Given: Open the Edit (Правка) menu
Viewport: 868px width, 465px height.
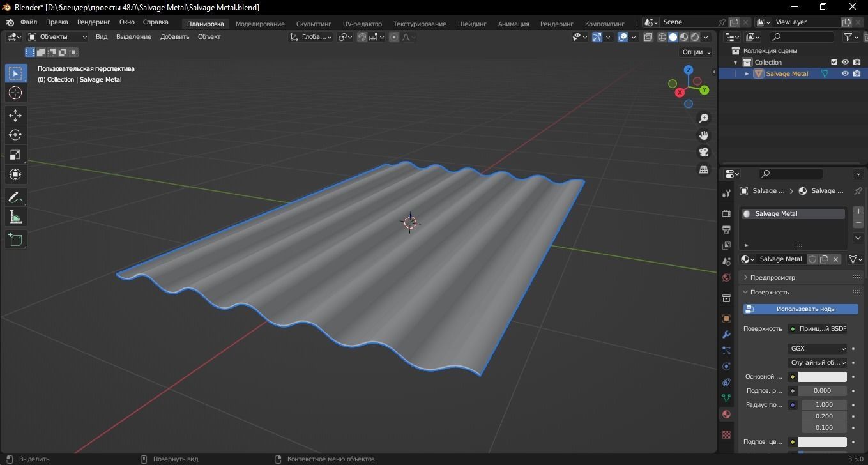Looking at the screenshot, I should click(57, 22).
